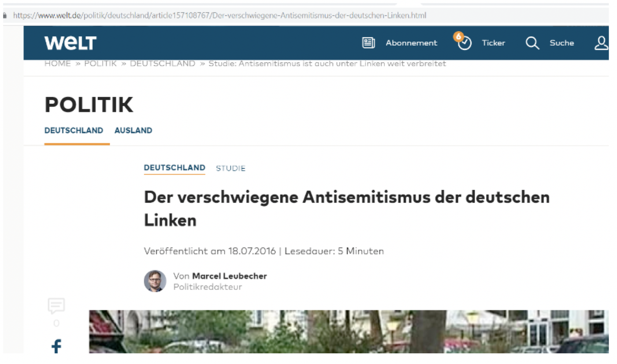Open the Abonnement newspaper icon
Viewport: 617px width, 364px height.
pos(368,43)
